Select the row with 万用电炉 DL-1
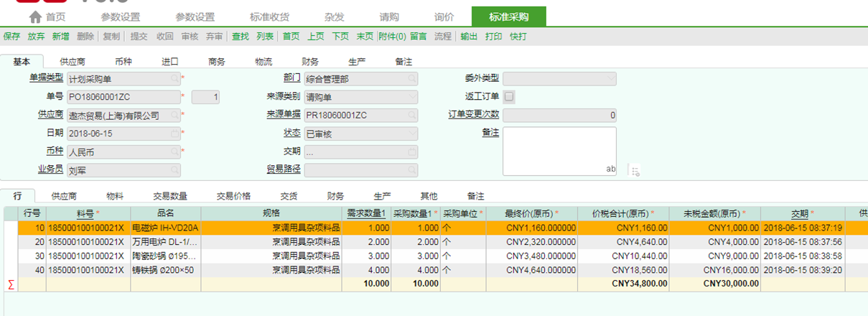 point(164,242)
